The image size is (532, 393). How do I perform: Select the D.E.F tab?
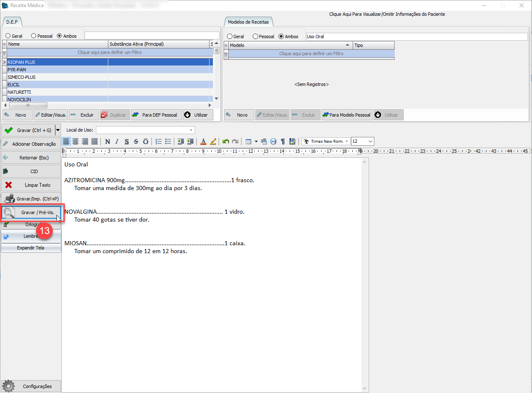pyautogui.click(x=12, y=22)
